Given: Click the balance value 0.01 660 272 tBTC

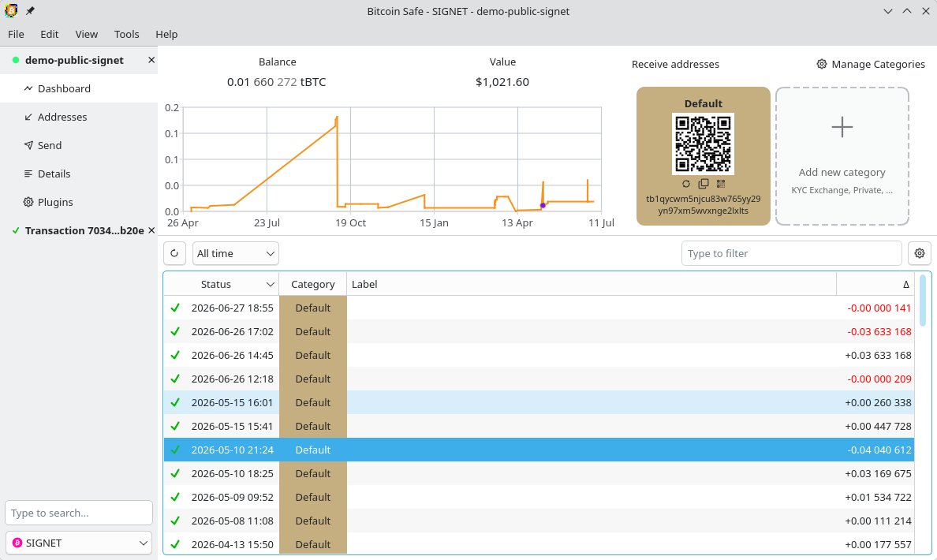Looking at the screenshot, I should (x=277, y=82).
